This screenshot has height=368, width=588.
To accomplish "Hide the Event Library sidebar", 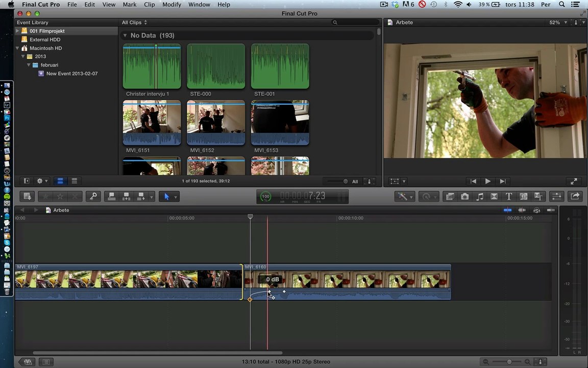I will point(26,181).
